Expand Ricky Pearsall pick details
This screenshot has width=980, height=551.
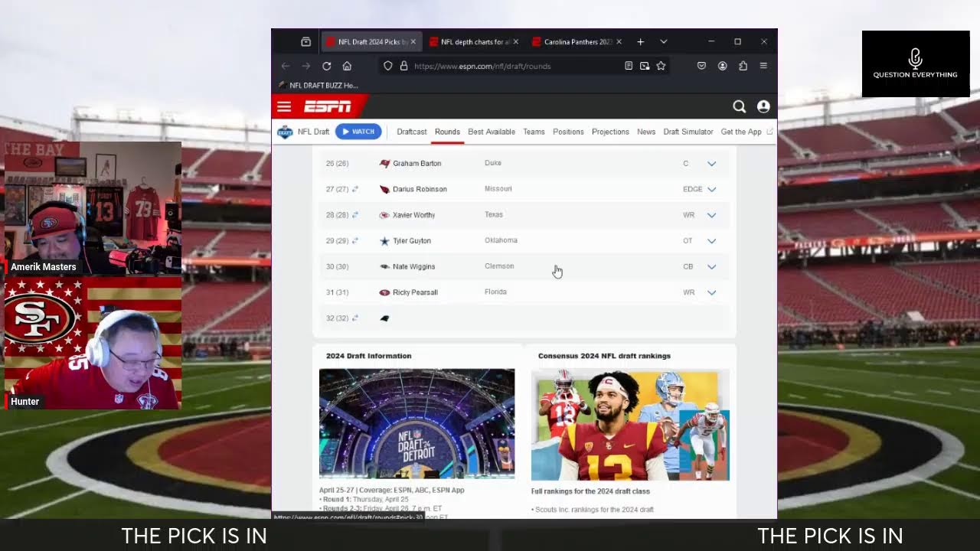[x=711, y=292]
